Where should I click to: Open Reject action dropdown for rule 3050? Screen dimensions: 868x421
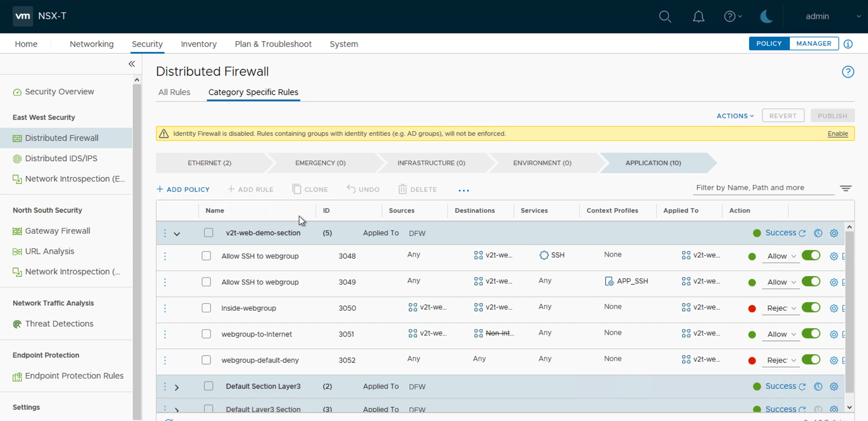pos(781,308)
